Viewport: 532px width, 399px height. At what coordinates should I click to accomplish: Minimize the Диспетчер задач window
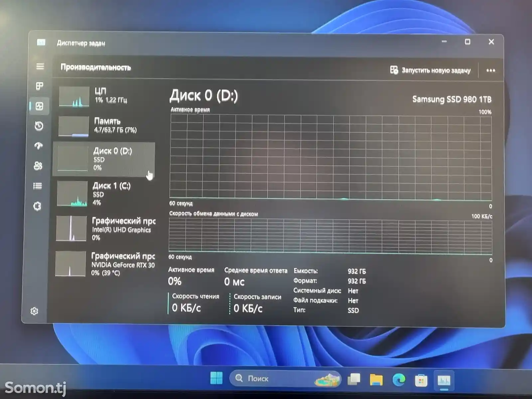coord(444,42)
